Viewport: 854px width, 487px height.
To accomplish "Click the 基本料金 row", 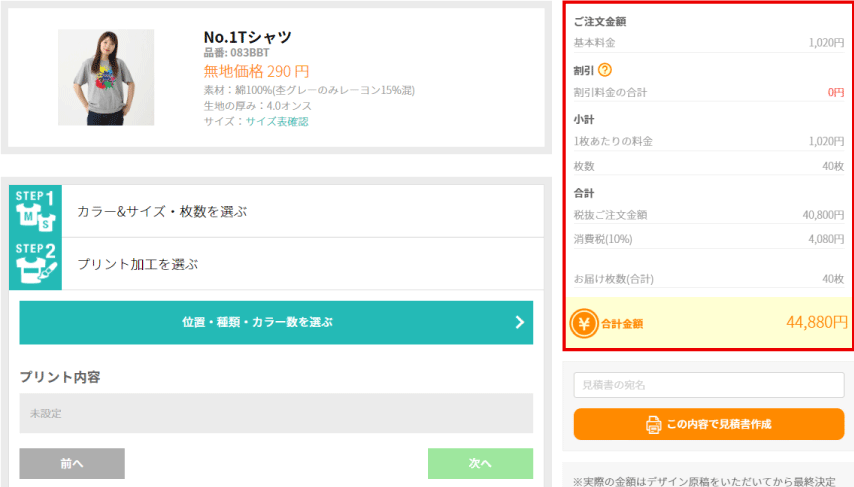I will pyautogui.click(x=709, y=42).
